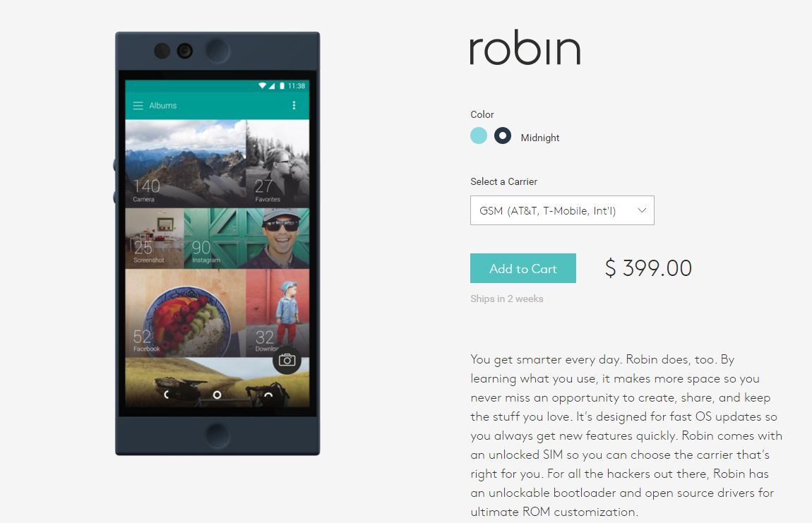The image size is (812, 523).
Task: Click the Add to Cart button
Action: [523, 268]
